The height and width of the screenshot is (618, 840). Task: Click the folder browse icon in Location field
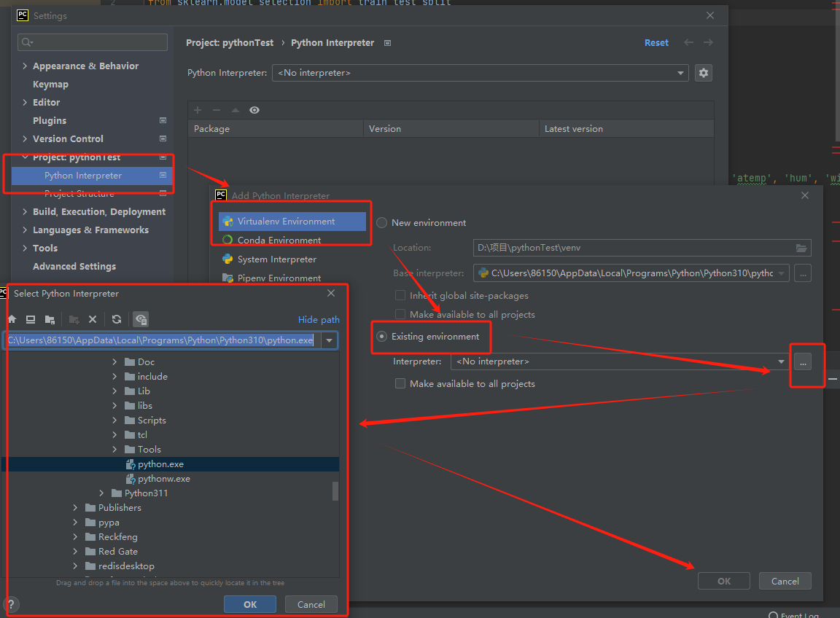coord(801,248)
